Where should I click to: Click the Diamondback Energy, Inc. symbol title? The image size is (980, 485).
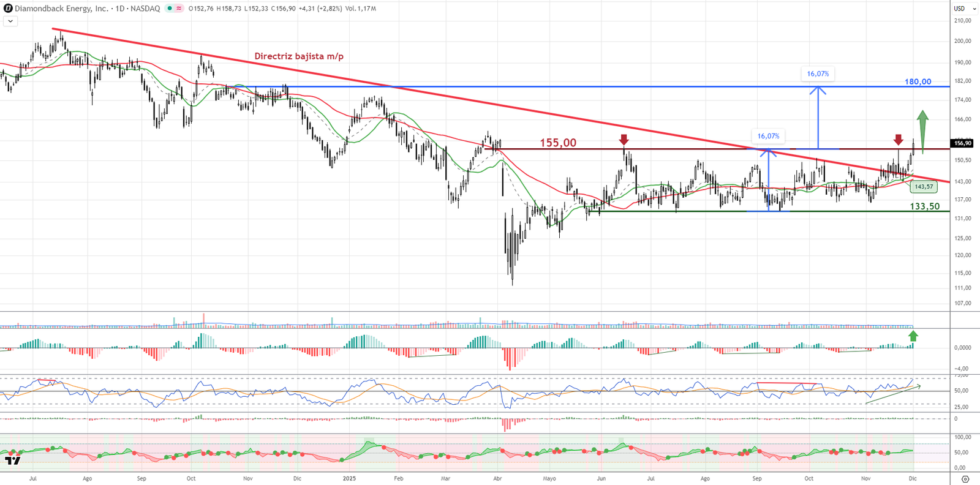click(61, 9)
